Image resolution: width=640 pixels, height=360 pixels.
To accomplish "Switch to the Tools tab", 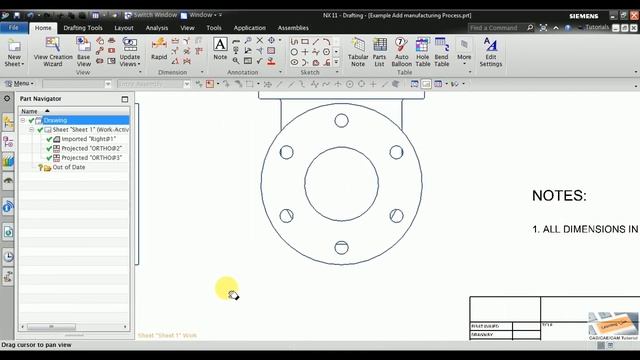I will click(214, 28).
